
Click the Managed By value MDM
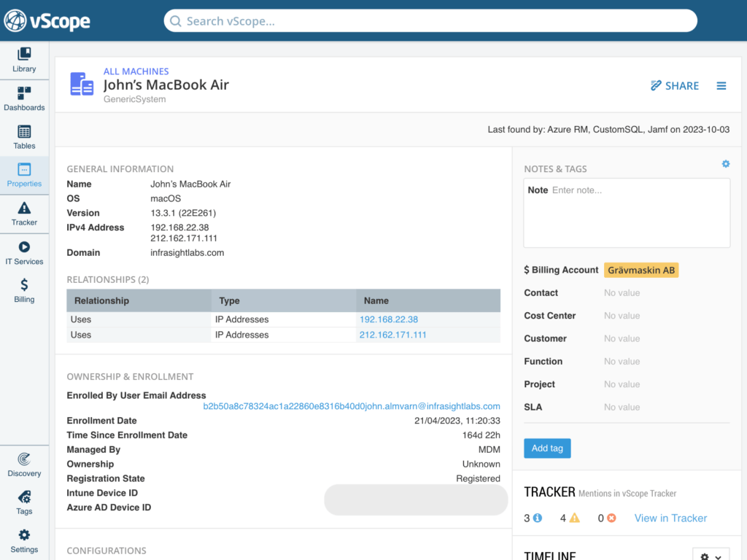click(x=489, y=449)
